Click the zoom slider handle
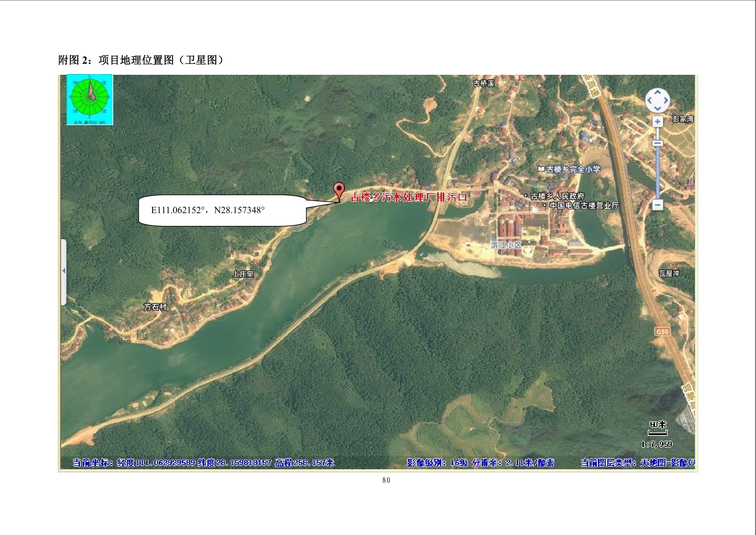 658,143
